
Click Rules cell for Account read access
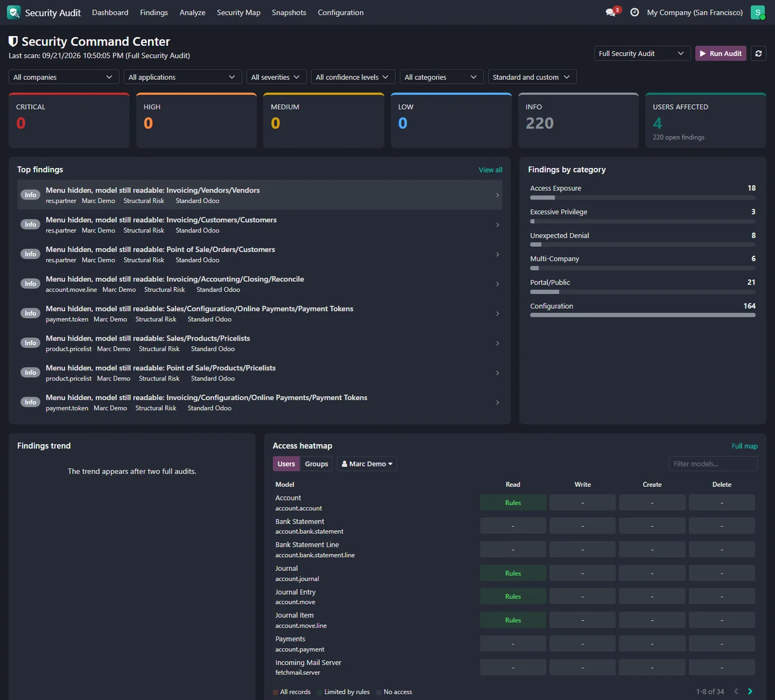pyautogui.click(x=513, y=502)
